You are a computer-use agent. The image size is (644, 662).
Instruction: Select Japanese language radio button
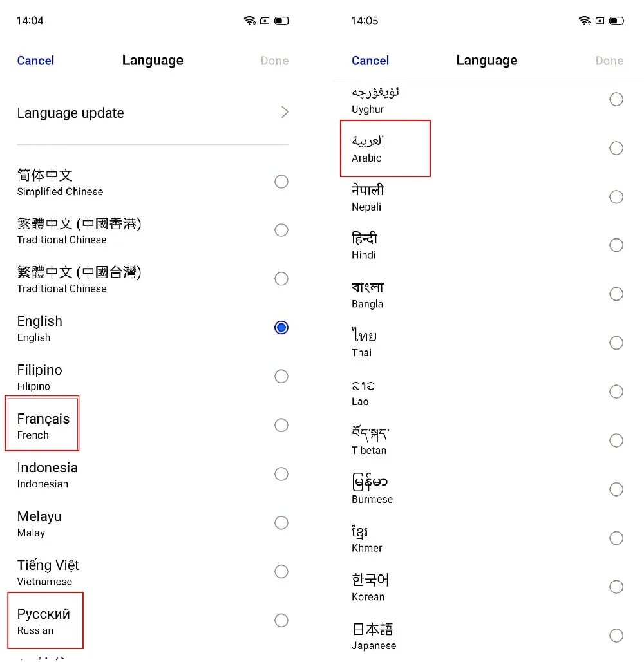coord(616,636)
